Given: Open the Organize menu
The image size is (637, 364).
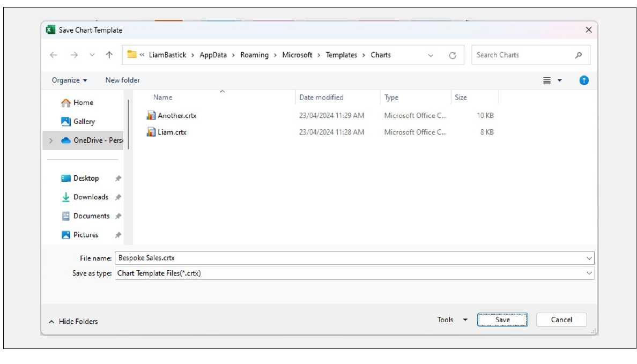Looking at the screenshot, I should 67,80.
